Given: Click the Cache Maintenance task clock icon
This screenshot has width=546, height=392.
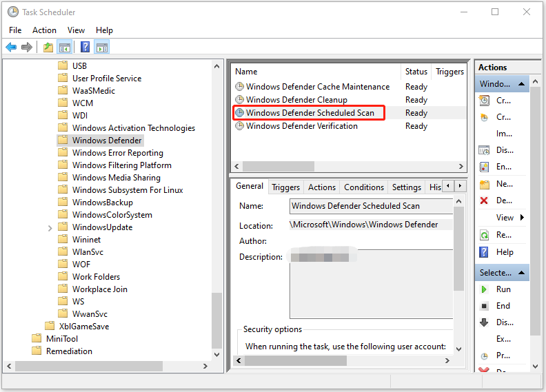Looking at the screenshot, I should (240, 87).
